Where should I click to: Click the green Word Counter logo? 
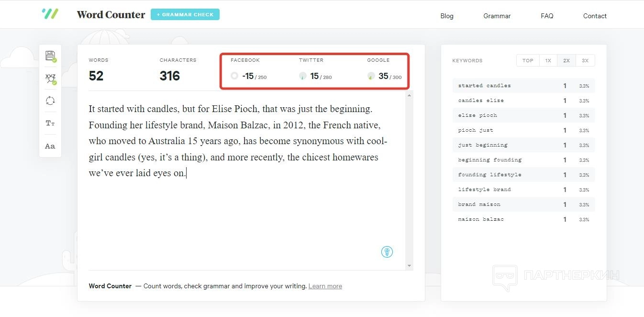pos(50,14)
